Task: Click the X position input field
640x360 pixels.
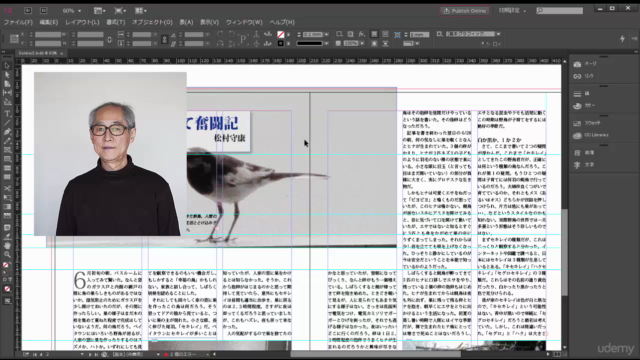Action: click(x=48, y=34)
